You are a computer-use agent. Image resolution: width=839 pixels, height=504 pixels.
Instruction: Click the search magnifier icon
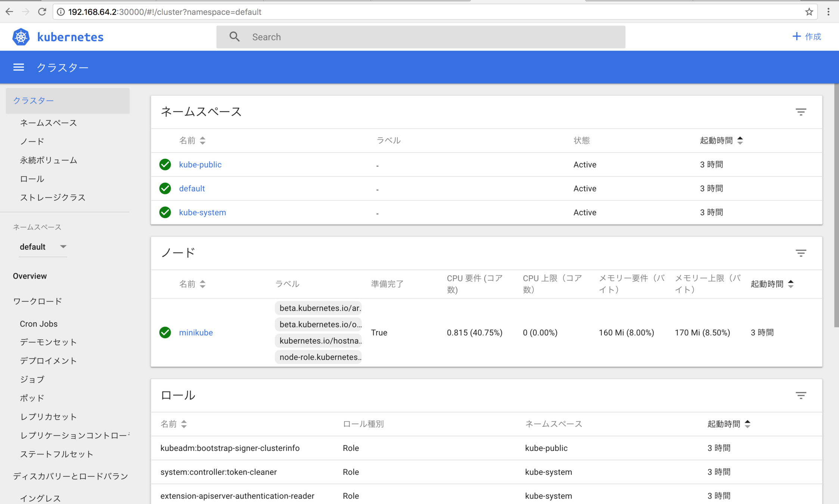coord(234,37)
